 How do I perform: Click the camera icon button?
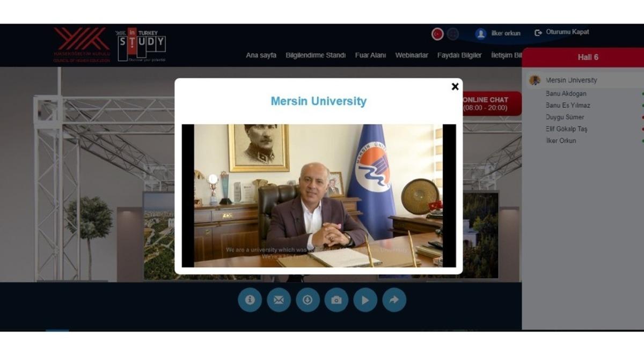pyautogui.click(x=336, y=300)
